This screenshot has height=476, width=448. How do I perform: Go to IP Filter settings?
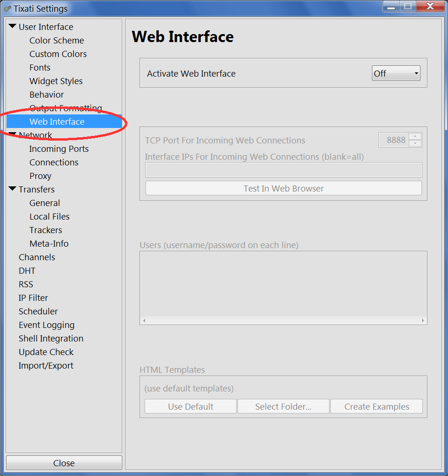point(33,298)
